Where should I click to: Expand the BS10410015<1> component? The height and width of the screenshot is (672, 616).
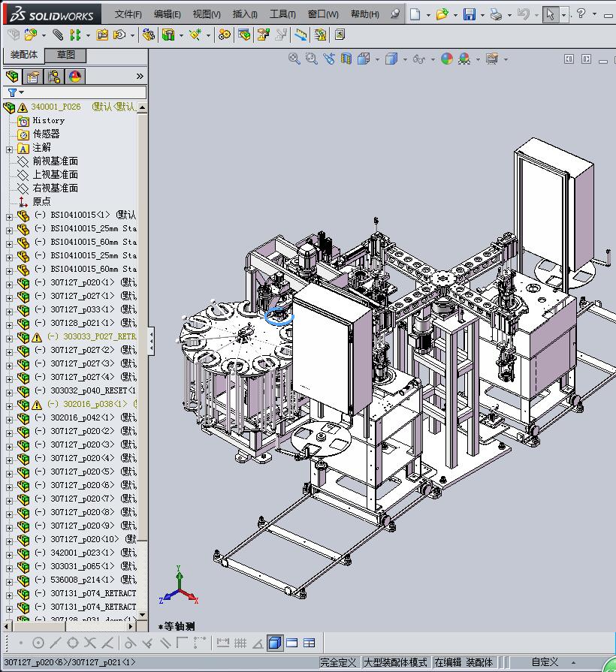point(10,217)
